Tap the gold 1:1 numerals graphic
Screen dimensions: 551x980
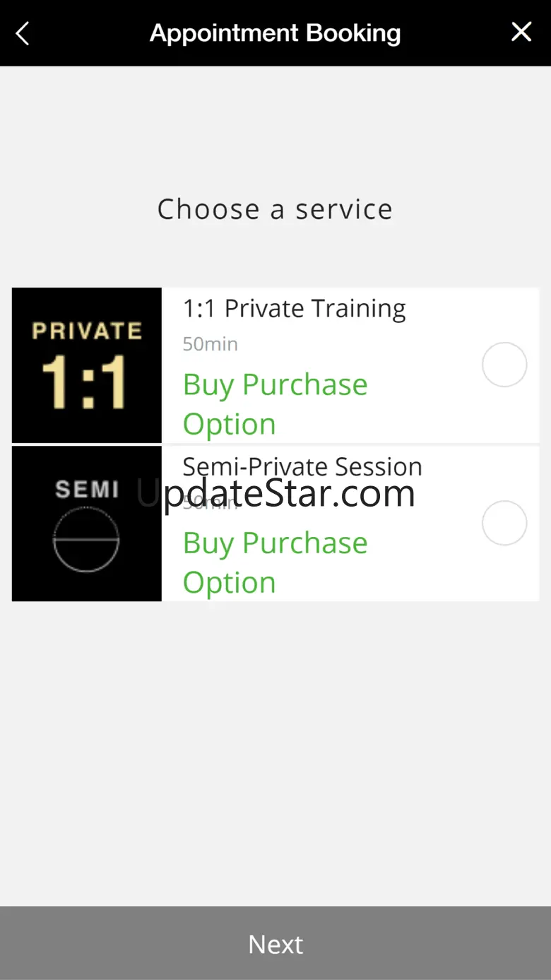coord(84,382)
